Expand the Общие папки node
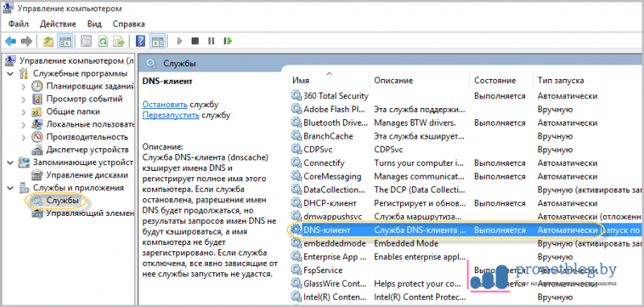644x307 pixels. pos(23,112)
